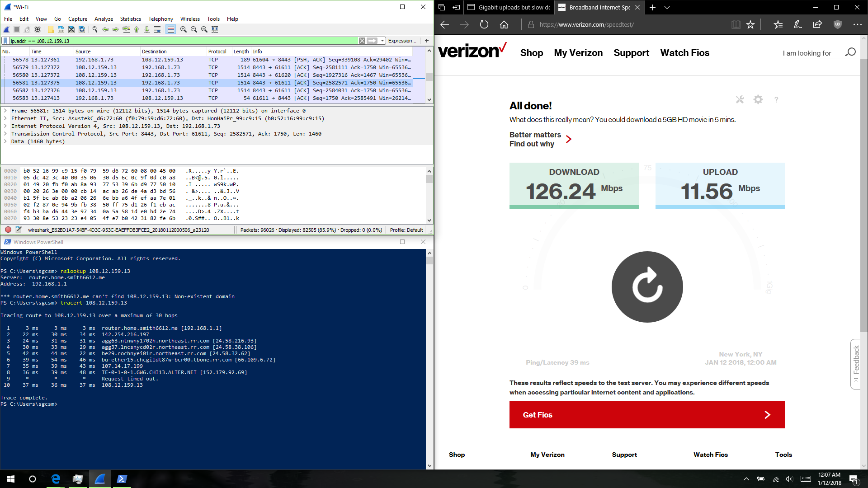The image size is (868, 488).
Task: Open speed test settings gear on Verizon page
Action: click(x=758, y=99)
